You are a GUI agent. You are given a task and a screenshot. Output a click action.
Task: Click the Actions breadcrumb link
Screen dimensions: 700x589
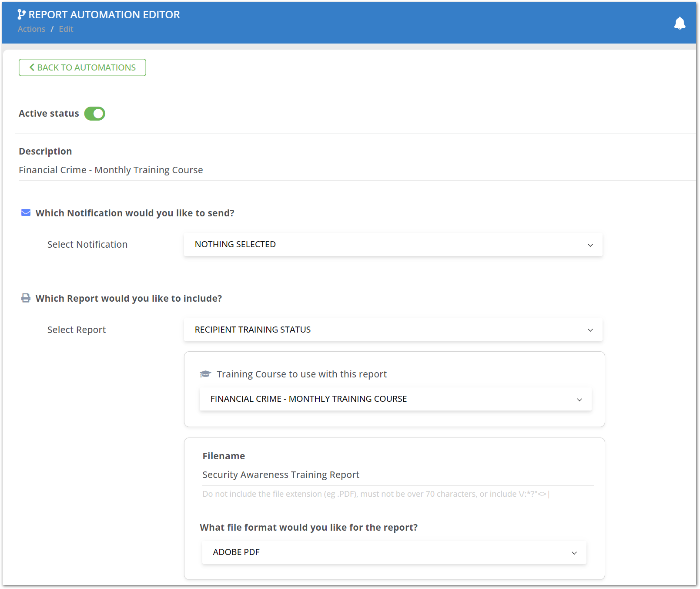pos(31,29)
